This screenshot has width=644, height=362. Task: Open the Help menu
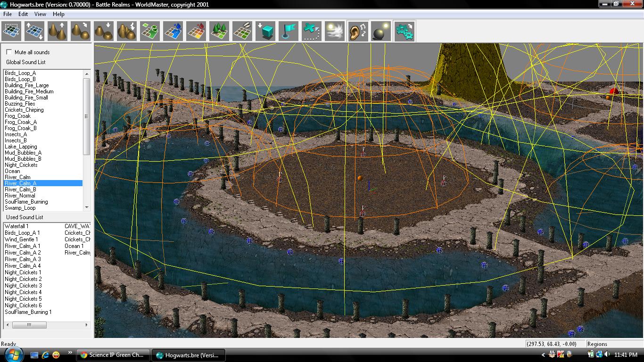point(58,14)
